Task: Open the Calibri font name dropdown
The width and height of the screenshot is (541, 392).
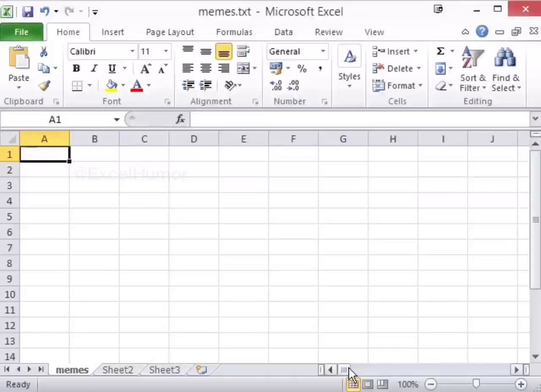Action: coord(132,51)
